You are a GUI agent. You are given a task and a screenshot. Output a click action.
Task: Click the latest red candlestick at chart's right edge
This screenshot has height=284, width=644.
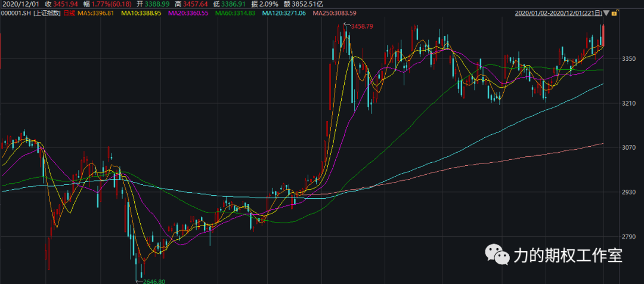coord(603,35)
